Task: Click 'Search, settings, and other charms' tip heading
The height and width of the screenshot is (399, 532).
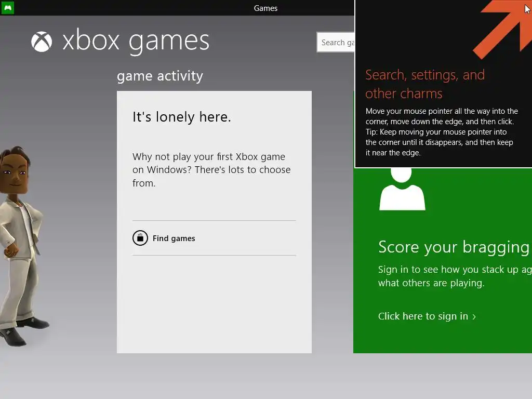Action: pyautogui.click(x=425, y=84)
